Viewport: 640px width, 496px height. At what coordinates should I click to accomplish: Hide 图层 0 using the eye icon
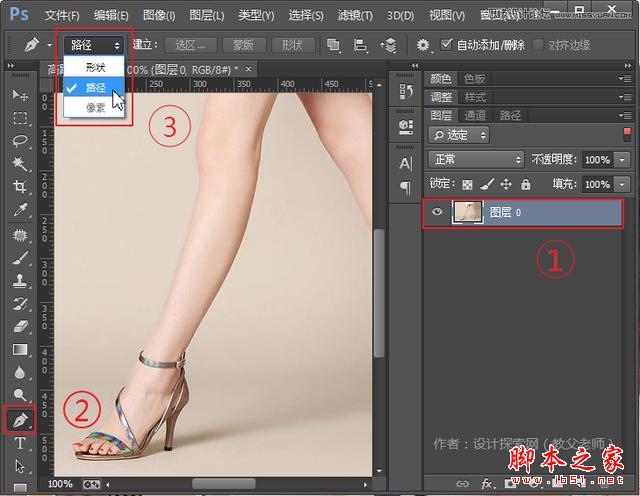[x=437, y=212]
